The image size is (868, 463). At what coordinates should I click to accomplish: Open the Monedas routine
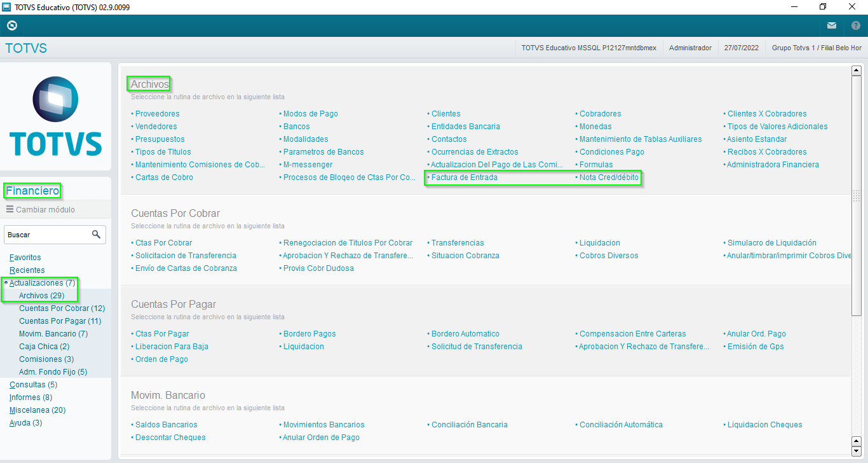[595, 127]
